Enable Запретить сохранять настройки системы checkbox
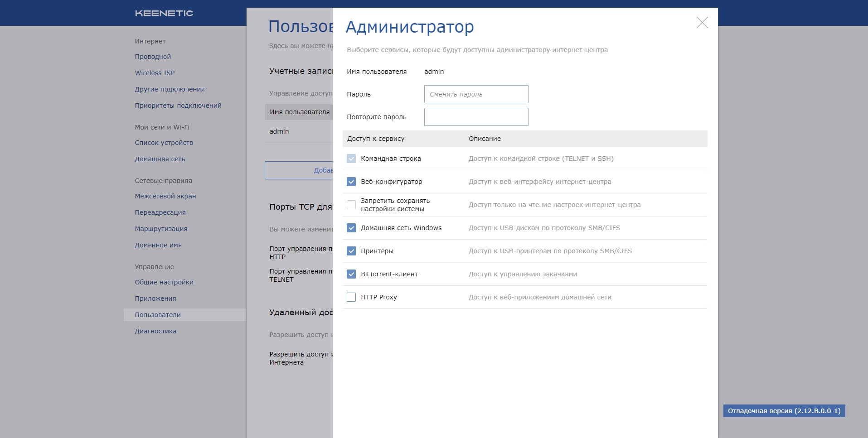 [351, 205]
